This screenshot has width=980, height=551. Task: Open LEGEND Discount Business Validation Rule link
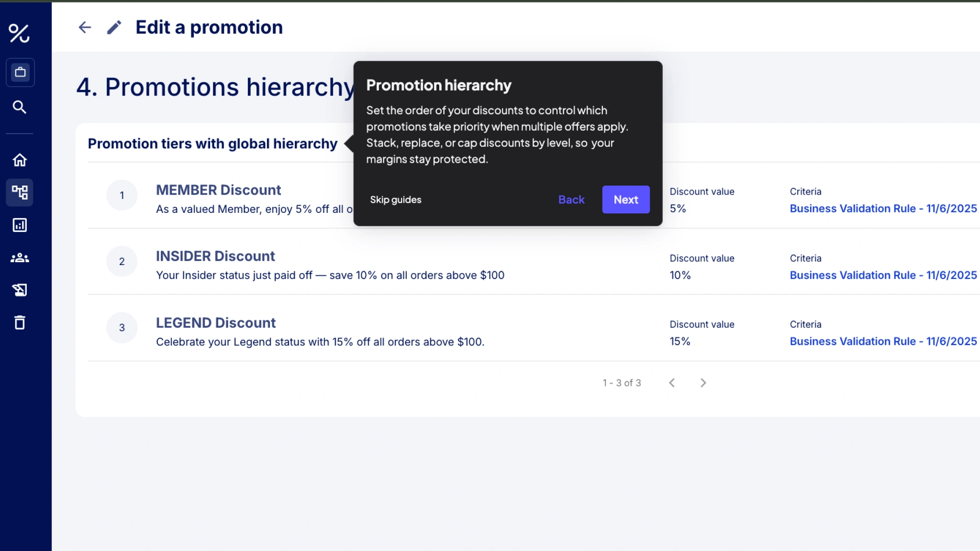click(x=883, y=342)
